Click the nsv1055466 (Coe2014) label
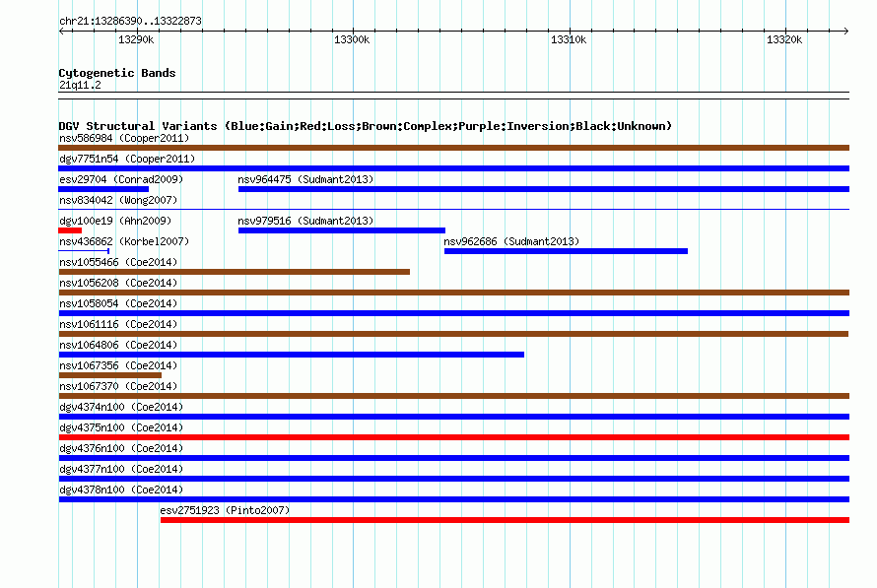The image size is (877, 588). coord(118,262)
